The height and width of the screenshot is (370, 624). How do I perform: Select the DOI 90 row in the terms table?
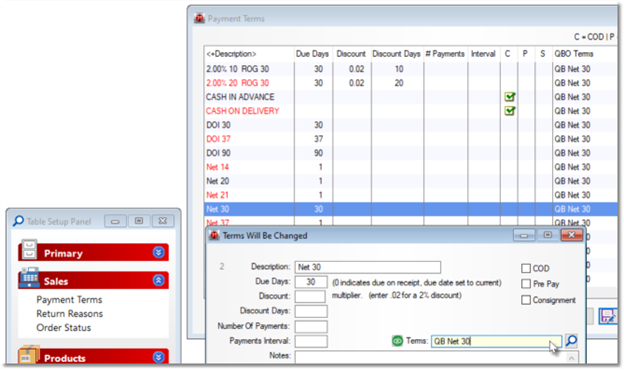[410, 153]
